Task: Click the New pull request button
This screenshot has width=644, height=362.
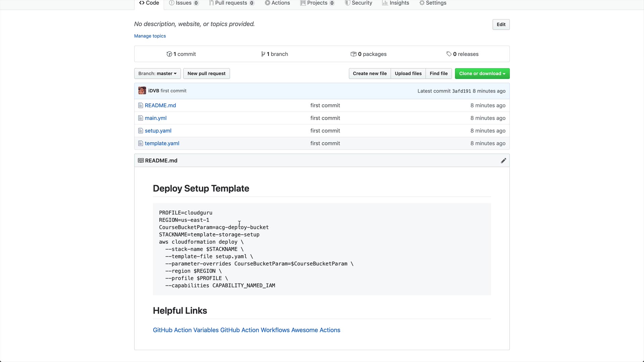Action: pyautogui.click(x=206, y=74)
